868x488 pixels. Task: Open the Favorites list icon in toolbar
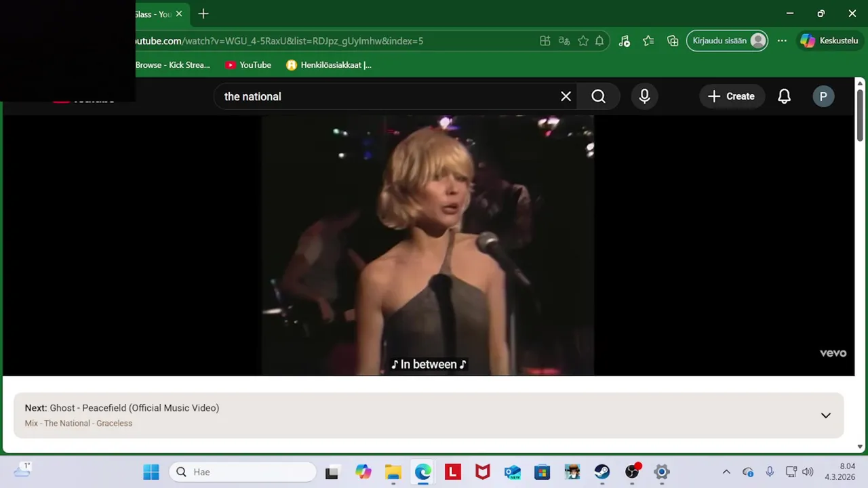[x=648, y=41]
